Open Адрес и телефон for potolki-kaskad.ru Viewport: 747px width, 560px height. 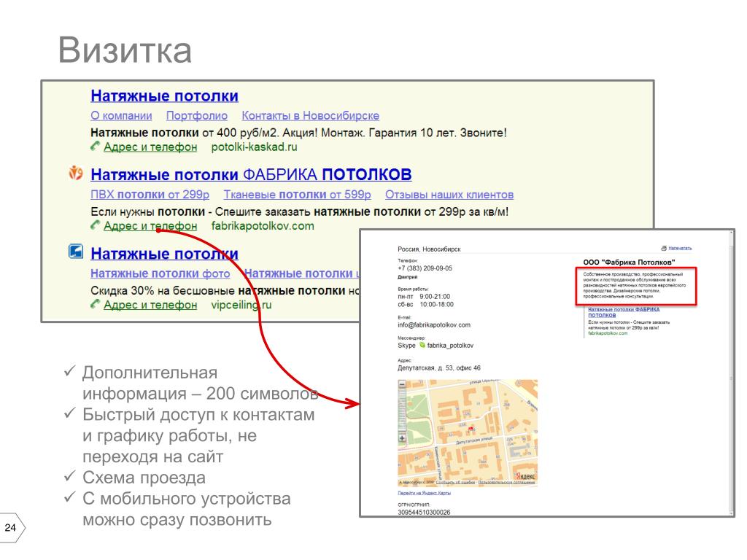(x=150, y=147)
